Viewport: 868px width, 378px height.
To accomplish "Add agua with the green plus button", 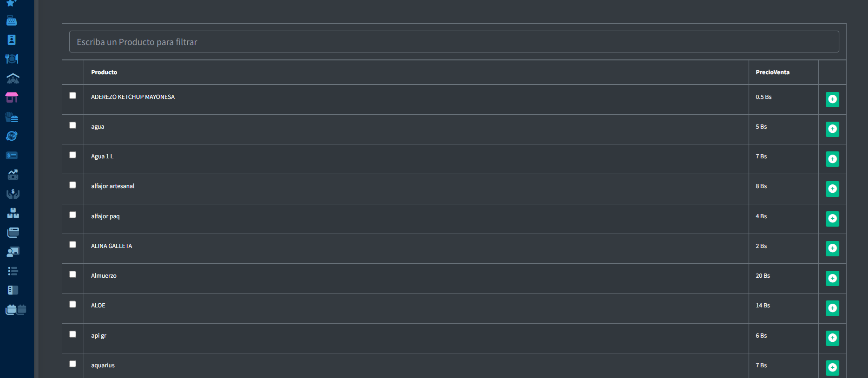I will click(x=832, y=129).
